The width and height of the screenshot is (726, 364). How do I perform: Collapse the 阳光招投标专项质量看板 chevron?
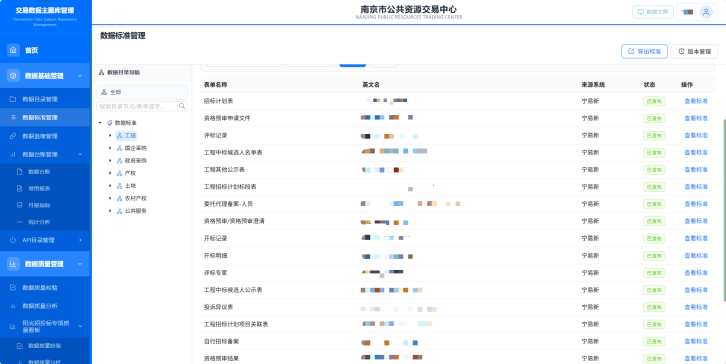click(80, 326)
